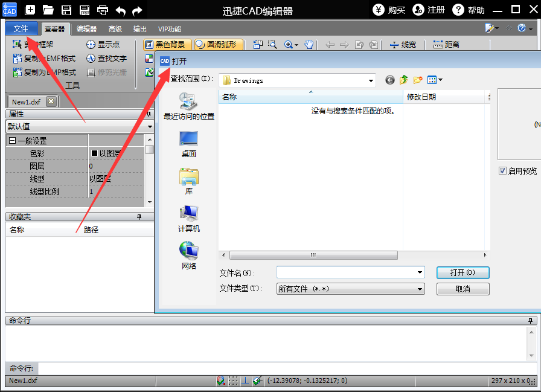Click the 打开(O) button
This screenshot has width=541, height=392.
point(463,272)
